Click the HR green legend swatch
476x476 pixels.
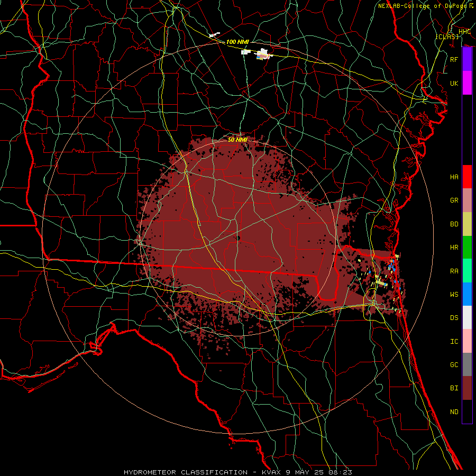pyautogui.click(x=467, y=248)
